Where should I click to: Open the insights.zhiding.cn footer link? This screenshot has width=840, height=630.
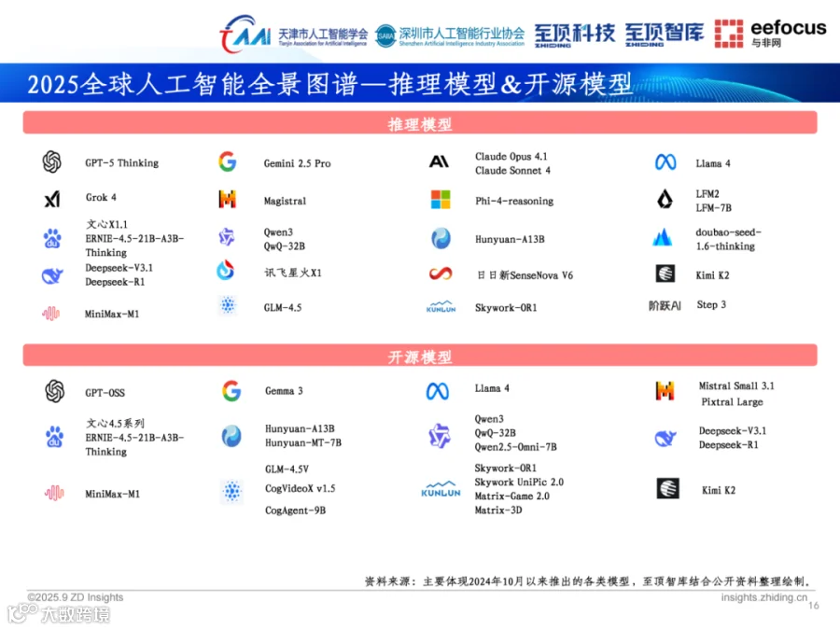[763, 597]
